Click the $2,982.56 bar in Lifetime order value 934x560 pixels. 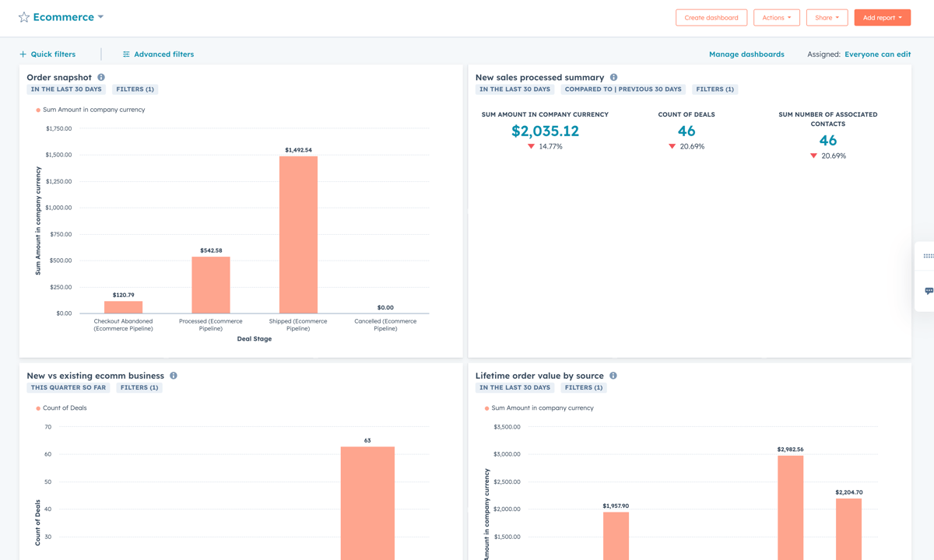[x=790, y=508]
